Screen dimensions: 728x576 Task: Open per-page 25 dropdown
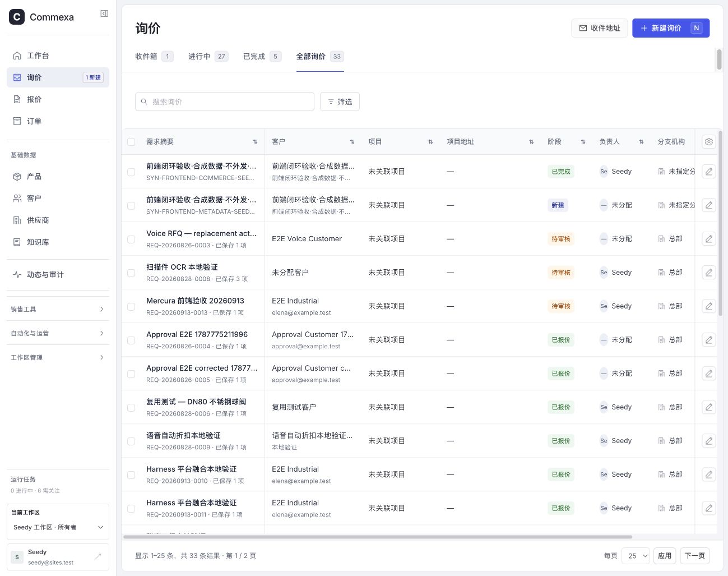click(x=636, y=556)
